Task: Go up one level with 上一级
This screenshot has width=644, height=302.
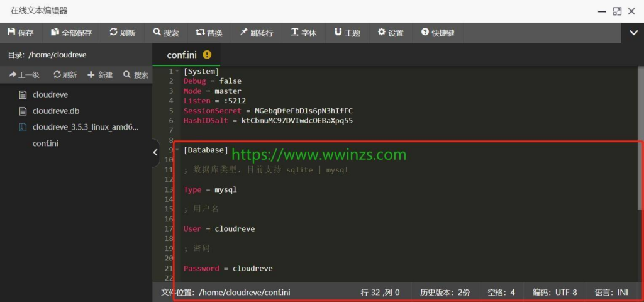Action: pyautogui.click(x=25, y=75)
